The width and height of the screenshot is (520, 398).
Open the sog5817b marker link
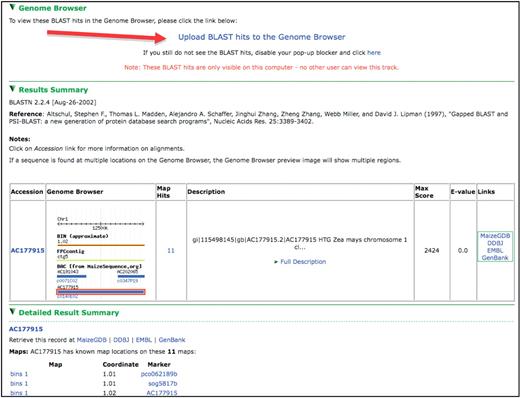[163, 384]
